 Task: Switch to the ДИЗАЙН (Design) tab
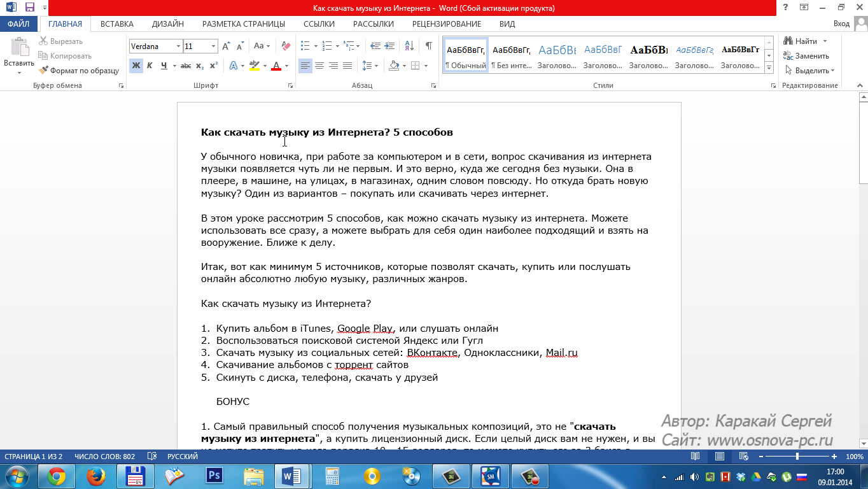(x=168, y=24)
